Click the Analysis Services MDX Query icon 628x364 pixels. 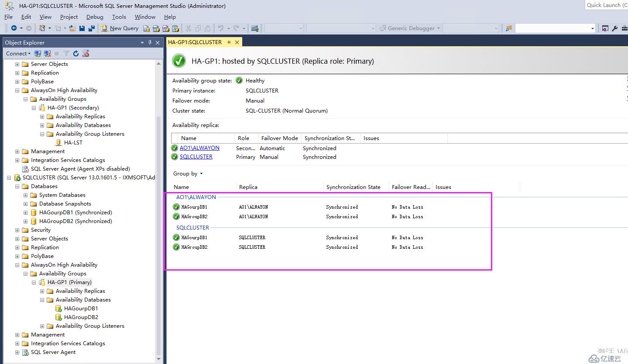156,28
